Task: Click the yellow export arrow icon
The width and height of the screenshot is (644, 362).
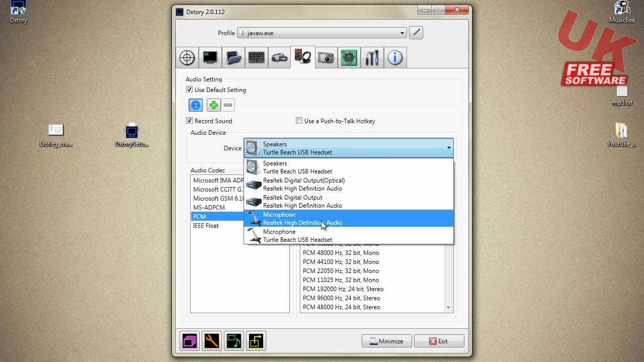Action: pos(256,341)
